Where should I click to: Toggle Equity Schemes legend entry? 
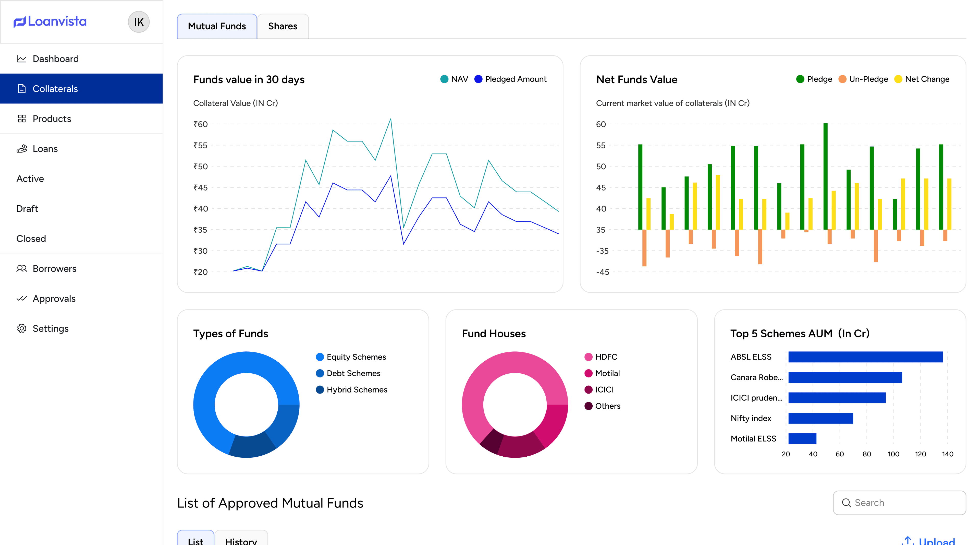[x=351, y=357]
